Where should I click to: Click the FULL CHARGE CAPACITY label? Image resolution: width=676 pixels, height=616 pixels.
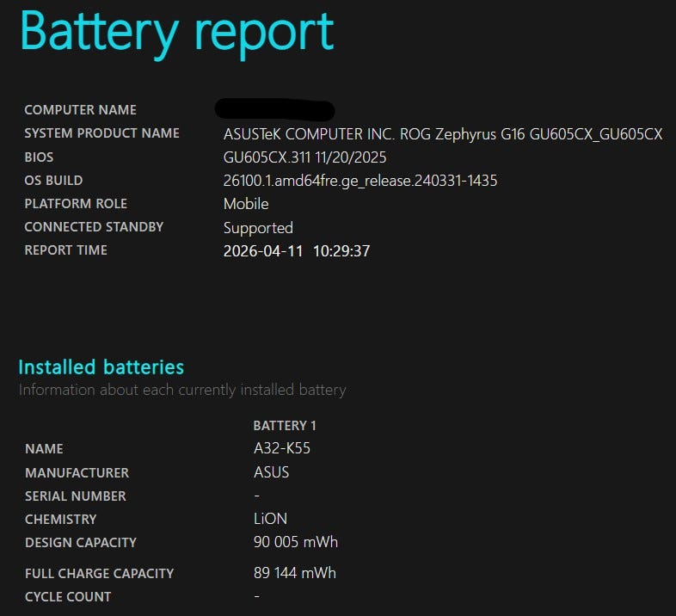click(99, 574)
